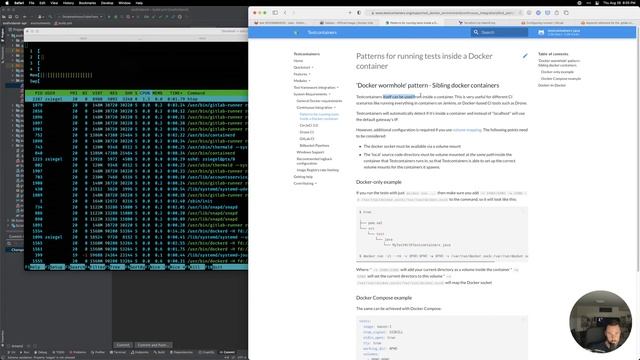Open General Docker requirements nav link
The width and height of the screenshot is (640, 360).
tap(319, 100)
